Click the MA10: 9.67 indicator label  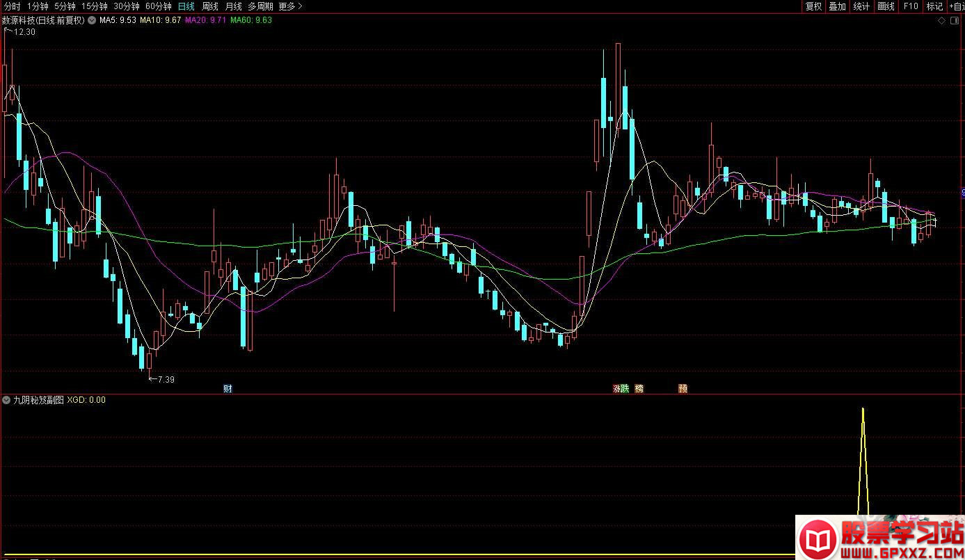click(161, 20)
